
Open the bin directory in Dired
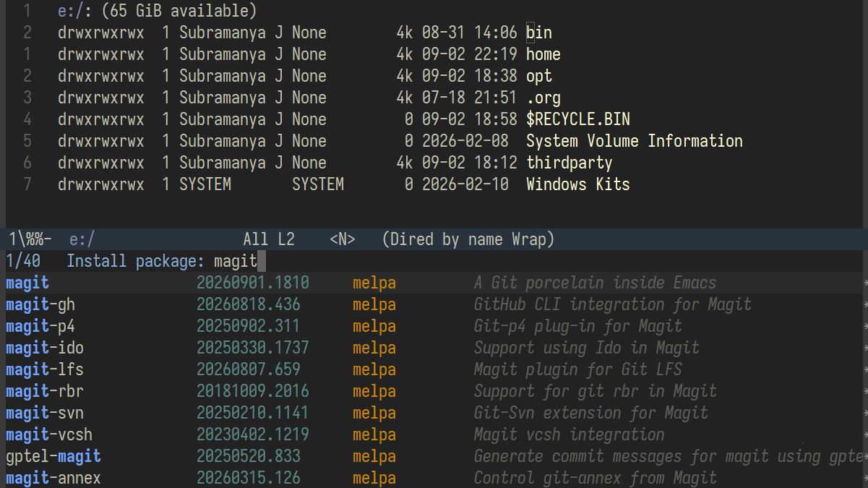pos(539,33)
